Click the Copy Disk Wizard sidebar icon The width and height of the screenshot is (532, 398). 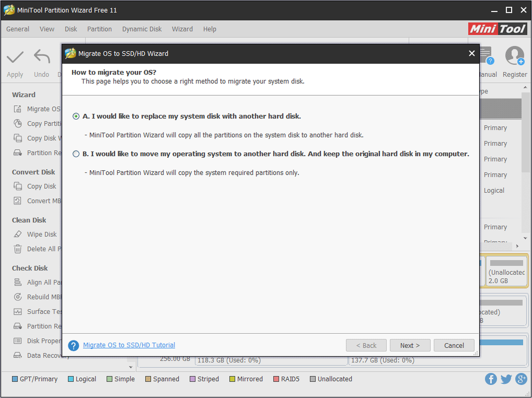click(x=18, y=138)
